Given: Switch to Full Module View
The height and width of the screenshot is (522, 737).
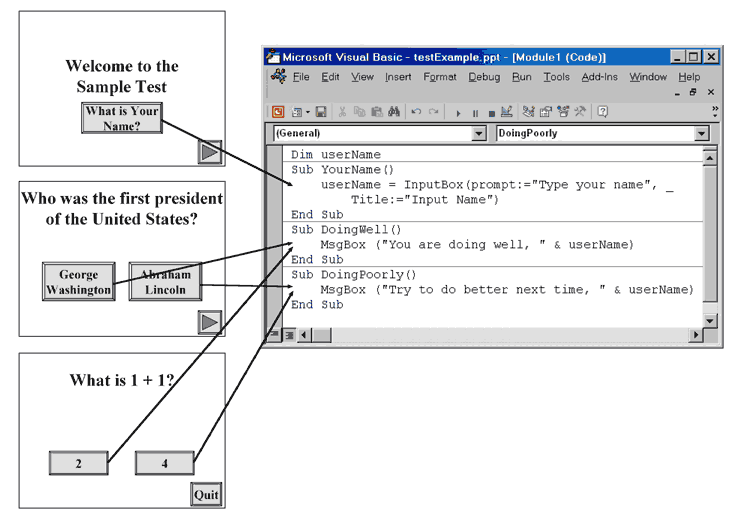Looking at the screenshot, I should coord(287,335).
